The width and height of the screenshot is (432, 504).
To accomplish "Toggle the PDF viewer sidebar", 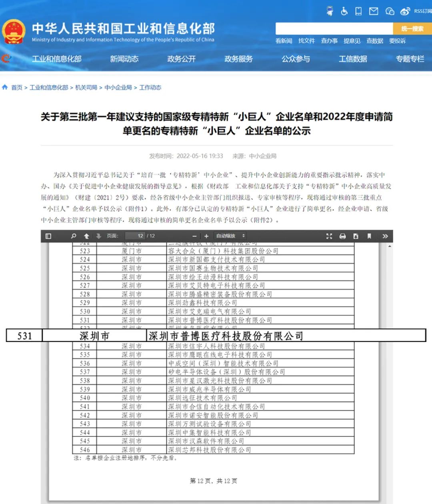I will (x=48, y=236).
